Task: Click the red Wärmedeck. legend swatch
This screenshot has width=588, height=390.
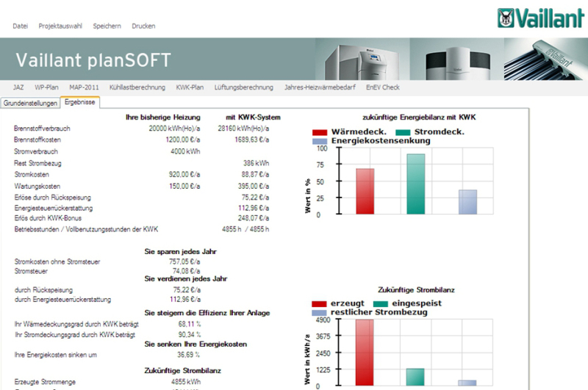Action: 320,132
